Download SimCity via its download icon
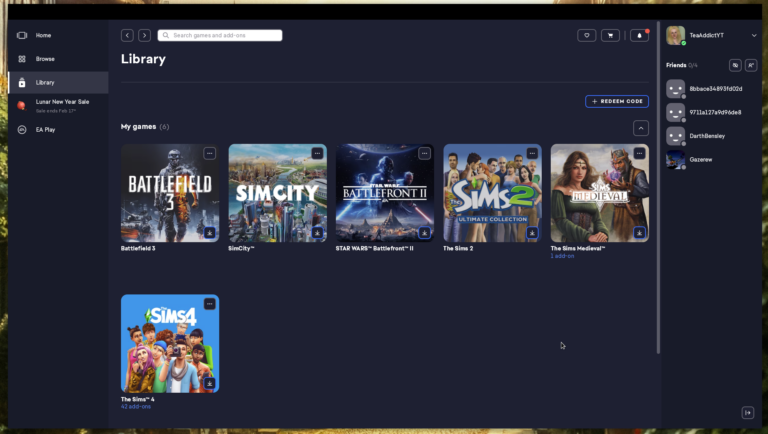 [x=317, y=233]
